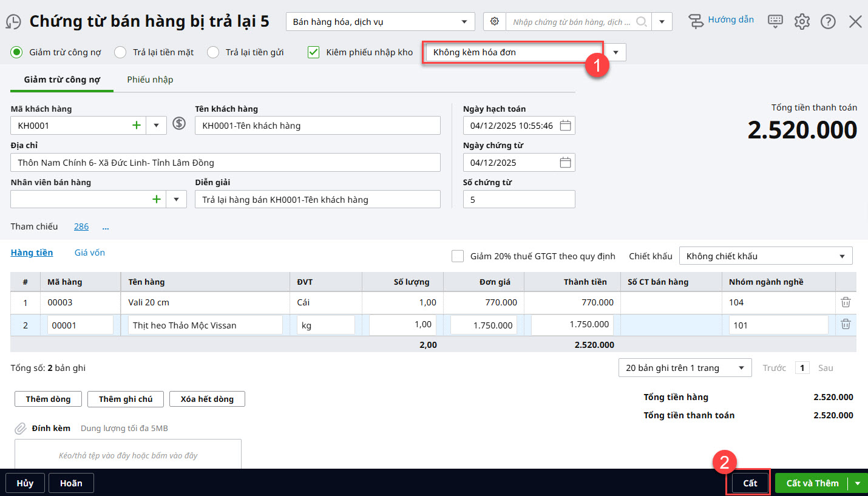Switch to the Giá vốn tab
The image size is (868, 496).
point(90,253)
